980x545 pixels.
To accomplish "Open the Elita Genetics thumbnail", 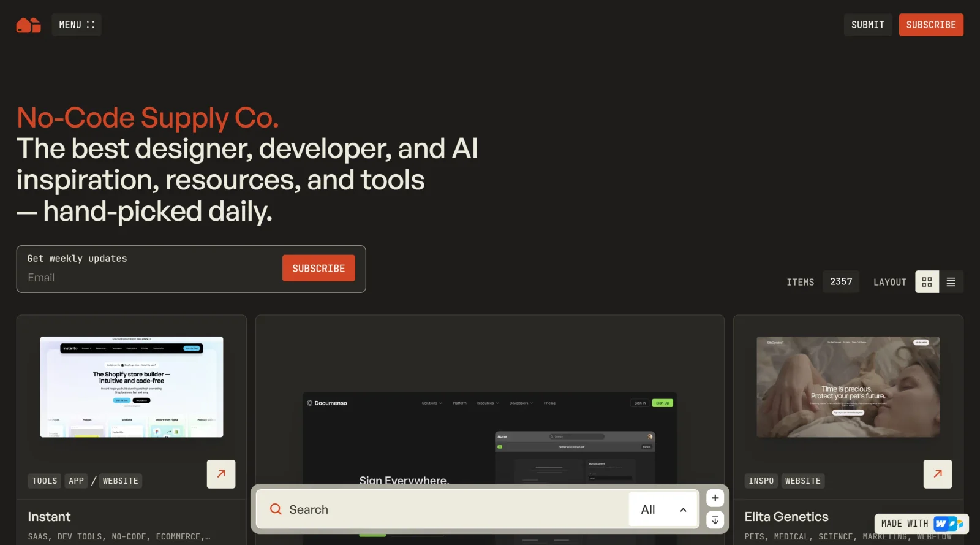I will (x=848, y=387).
